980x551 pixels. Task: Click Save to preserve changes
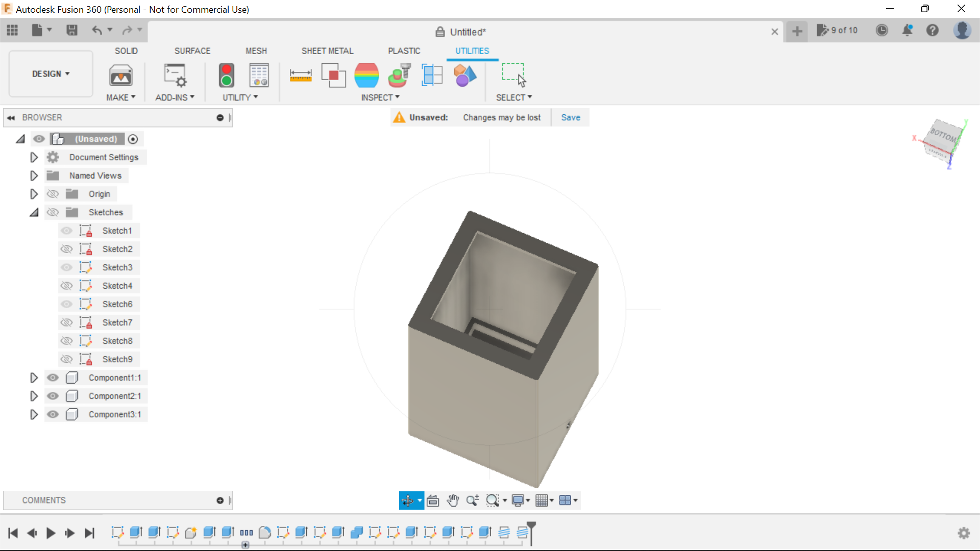point(570,117)
